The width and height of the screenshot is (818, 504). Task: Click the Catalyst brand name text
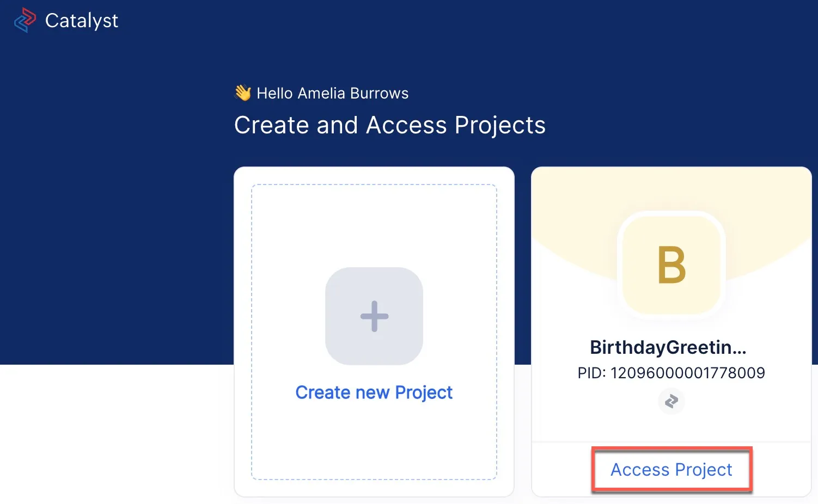[82, 21]
